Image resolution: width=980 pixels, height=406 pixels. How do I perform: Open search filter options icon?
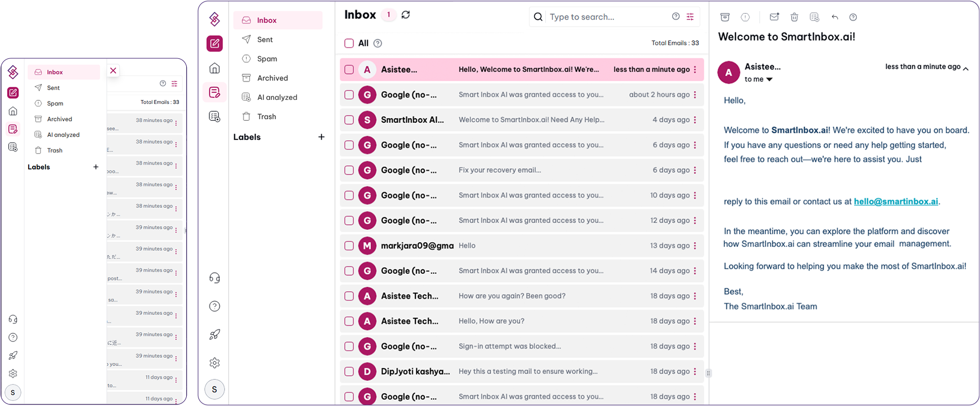pos(690,17)
